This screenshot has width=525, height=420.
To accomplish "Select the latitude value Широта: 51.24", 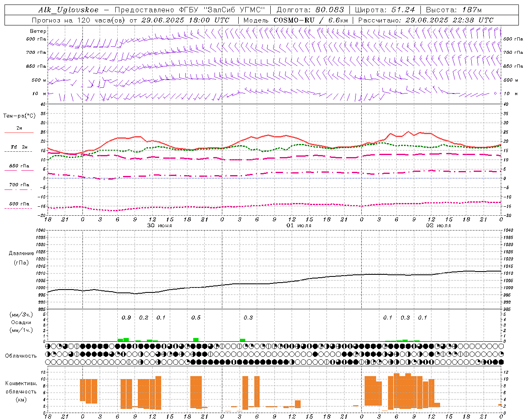I will point(385,10).
